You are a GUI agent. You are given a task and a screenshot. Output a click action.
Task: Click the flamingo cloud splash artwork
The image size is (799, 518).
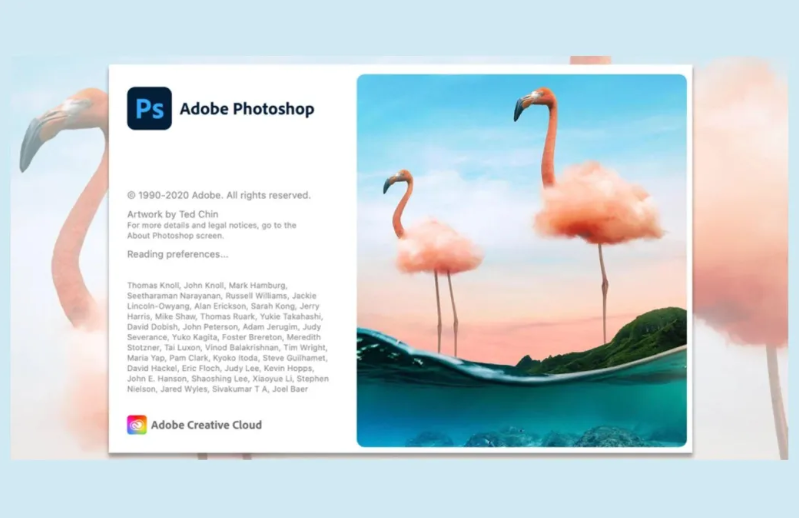[522, 261]
